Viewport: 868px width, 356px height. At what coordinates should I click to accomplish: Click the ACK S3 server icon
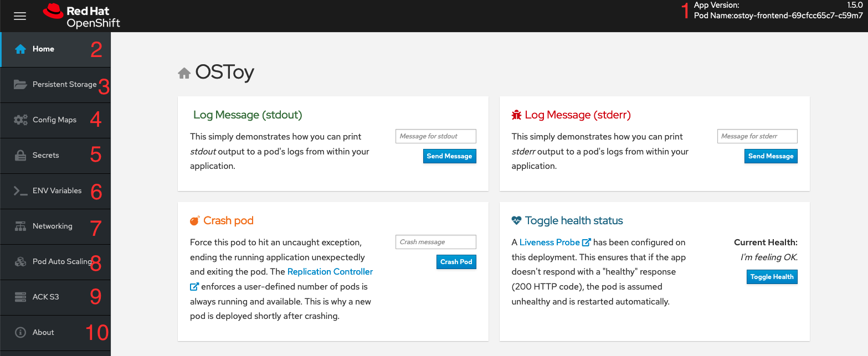[x=20, y=297]
